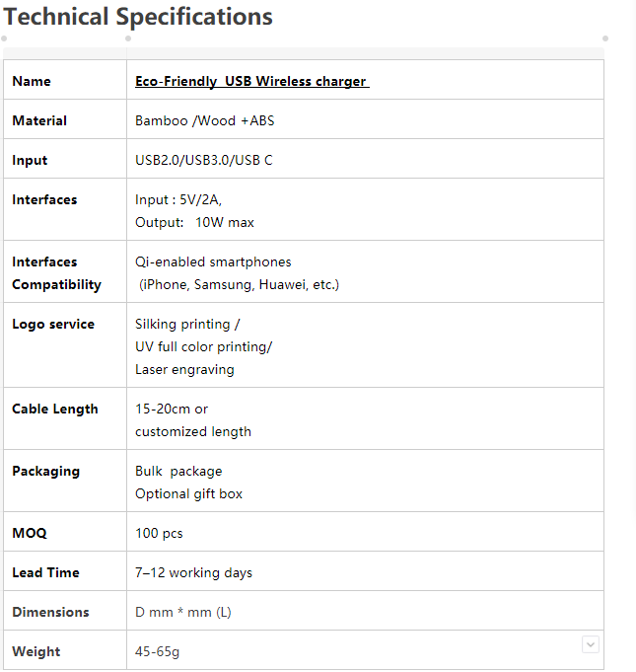The width and height of the screenshot is (636, 672).
Task: Click the Technical Specifications heading
Action: click(x=138, y=17)
